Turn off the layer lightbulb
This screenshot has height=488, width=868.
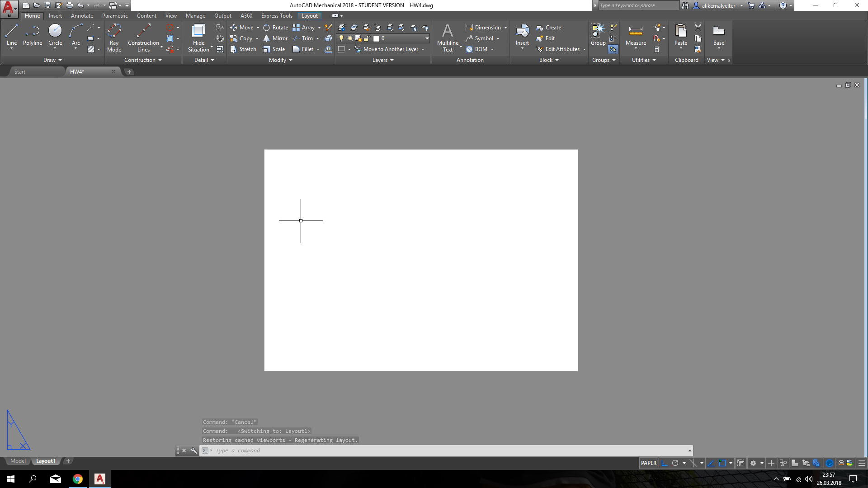(341, 38)
